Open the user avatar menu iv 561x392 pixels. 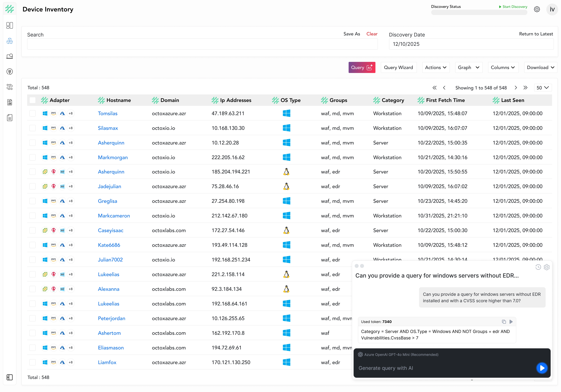point(552,9)
